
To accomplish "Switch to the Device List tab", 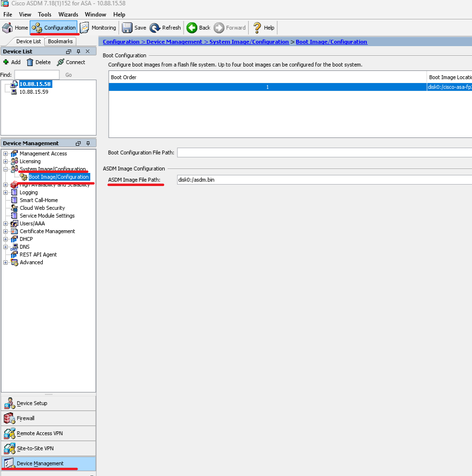I will click(28, 41).
